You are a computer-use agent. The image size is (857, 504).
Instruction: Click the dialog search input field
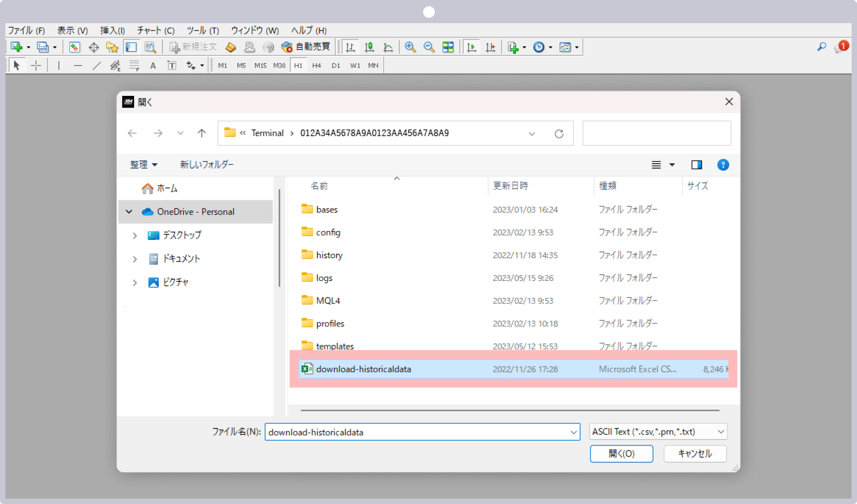[x=657, y=133]
